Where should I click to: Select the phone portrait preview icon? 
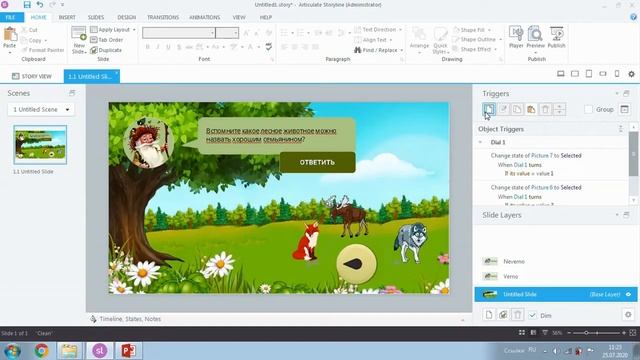pos(617,74)
